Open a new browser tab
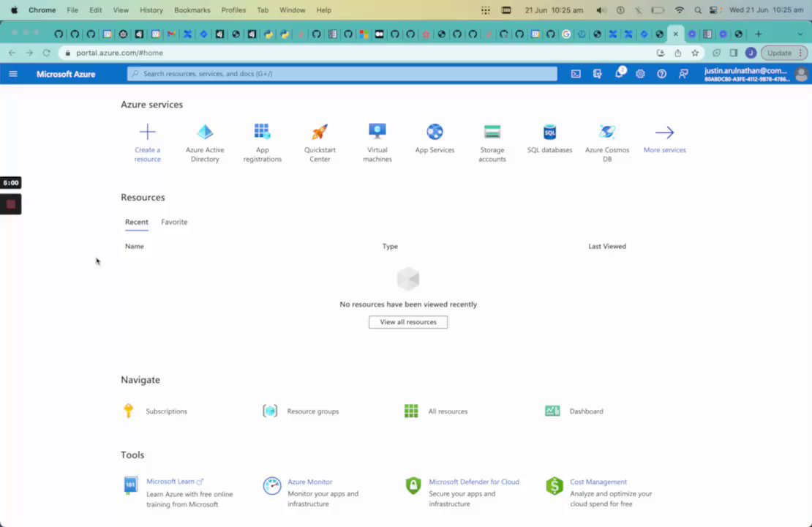This screenshot has width=812, height=527. coord(758,34)
